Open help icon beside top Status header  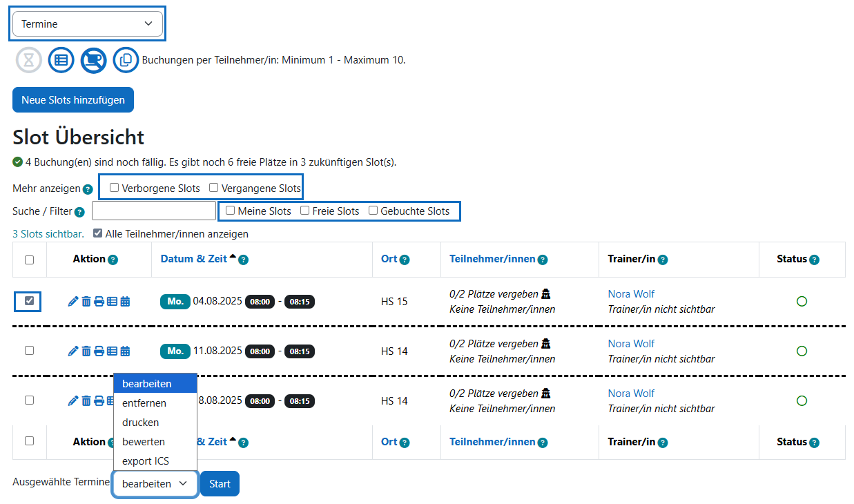click(815, 260)
